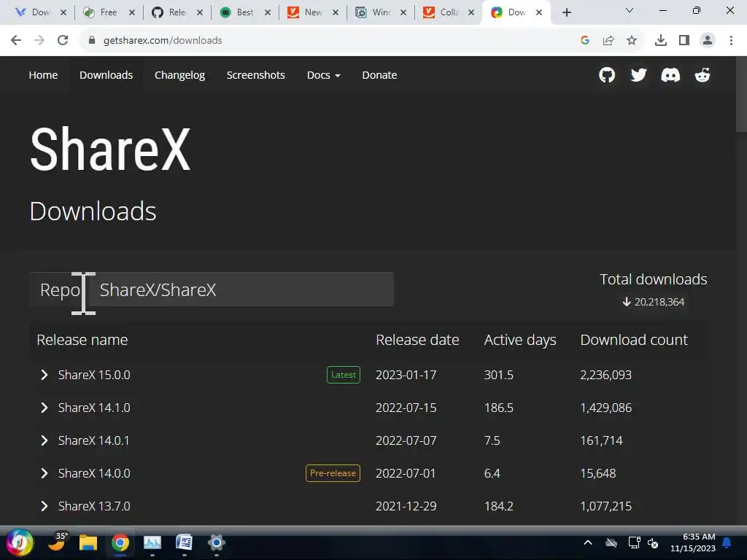Click the Pre-release badge
The width and height of the screenshot is (747, 560).
[x=333, y=473]
